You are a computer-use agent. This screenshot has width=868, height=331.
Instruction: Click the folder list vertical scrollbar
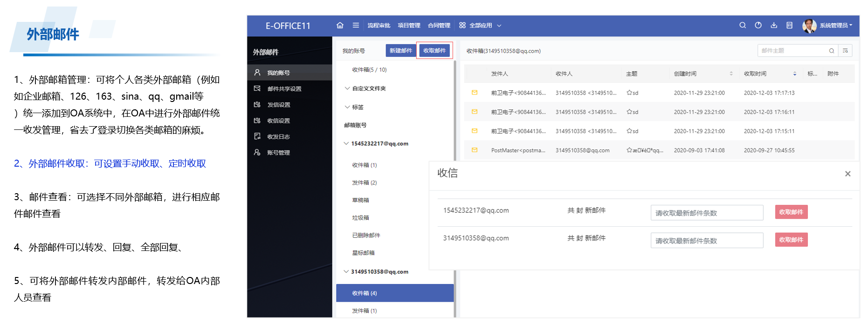(455, 189)
